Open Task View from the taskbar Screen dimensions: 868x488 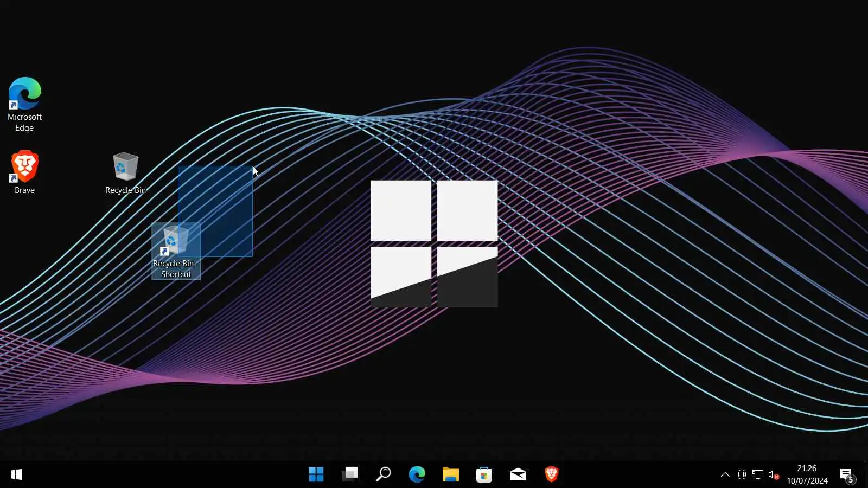click(x=350, y=474)
